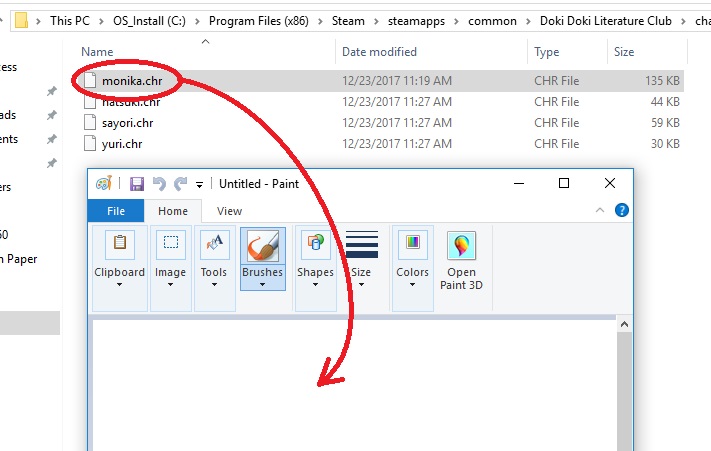Viewport: 711px width, 451px height.
Task: Click the pin icon below 'ents' sidebar item
Action: (52, 163)
